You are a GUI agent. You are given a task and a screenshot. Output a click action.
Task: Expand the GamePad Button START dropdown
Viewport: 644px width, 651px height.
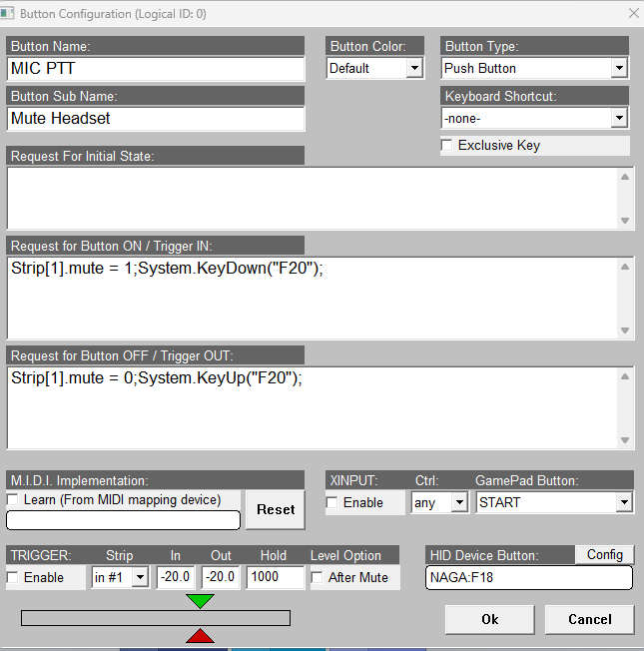[x=624, y=502]
